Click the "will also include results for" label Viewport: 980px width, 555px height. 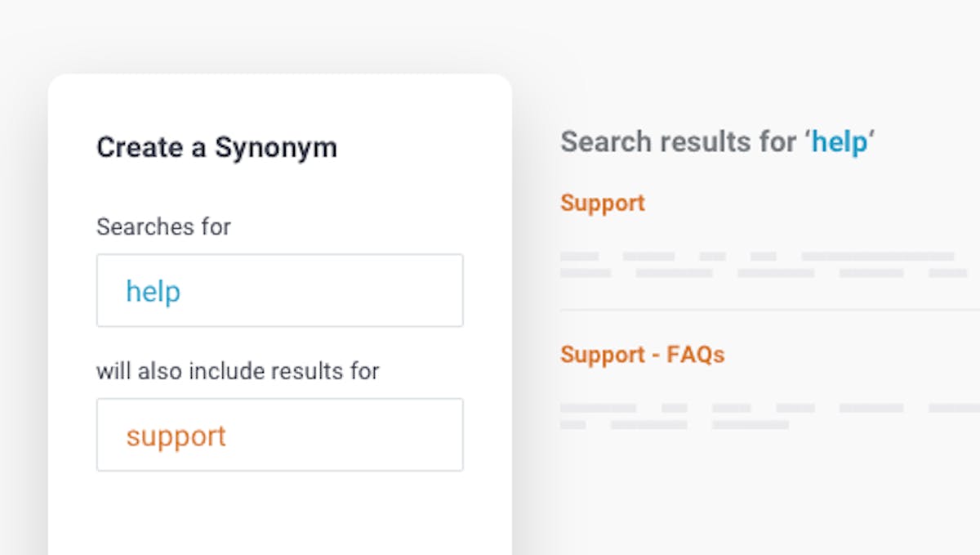click(238, 371)
